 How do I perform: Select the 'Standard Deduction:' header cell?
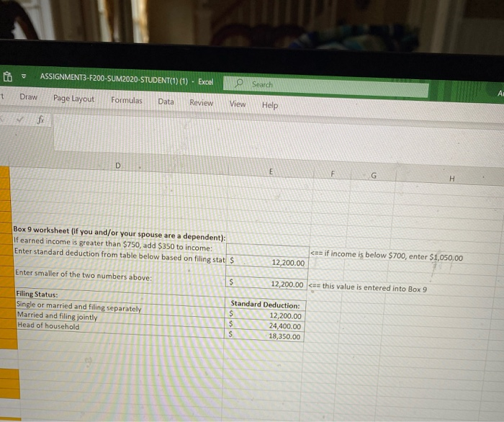pos(265,305)
